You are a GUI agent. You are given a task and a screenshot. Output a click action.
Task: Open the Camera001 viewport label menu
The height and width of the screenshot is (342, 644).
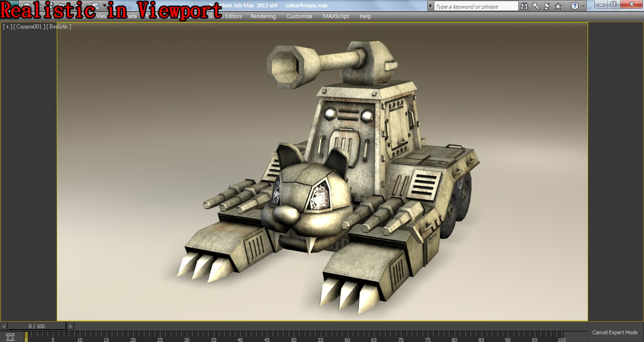[x=29, y=26]
